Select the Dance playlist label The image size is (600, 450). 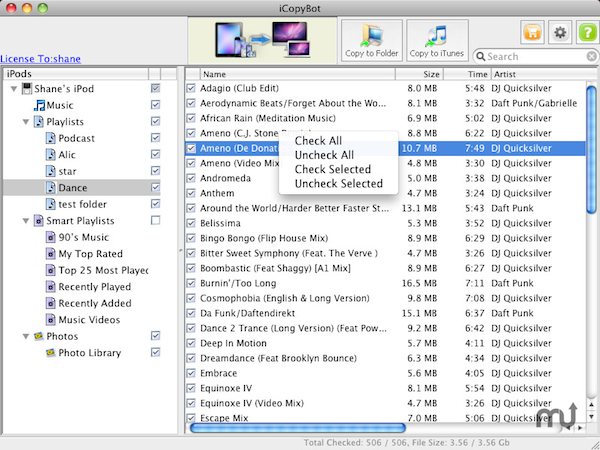click(73, 188)
